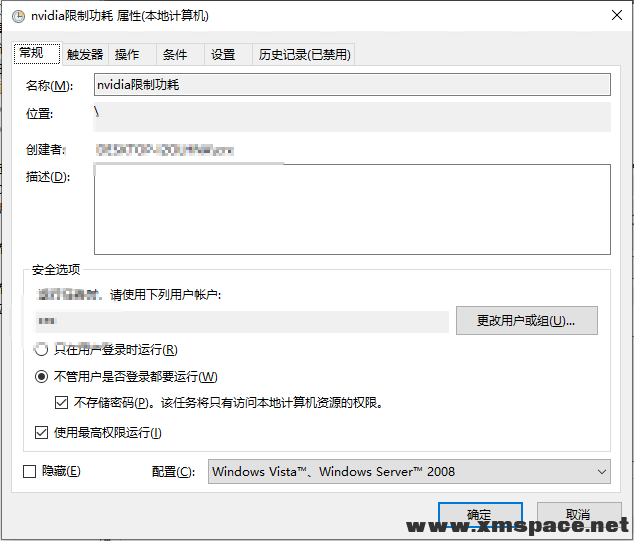Viewport: 634px width, 541px height.
Task: Click the 位置 path value field
Action: [352, 117]
